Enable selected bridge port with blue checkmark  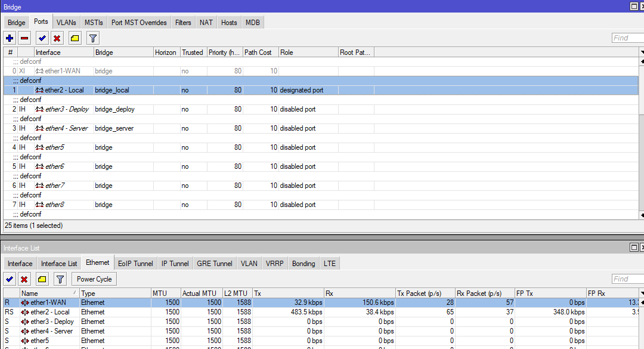coord(42,38)
